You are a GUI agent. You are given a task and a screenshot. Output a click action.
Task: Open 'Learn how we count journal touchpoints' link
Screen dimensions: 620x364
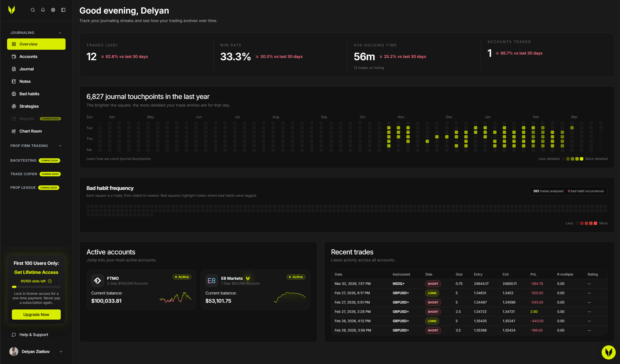tap(119, 159)
